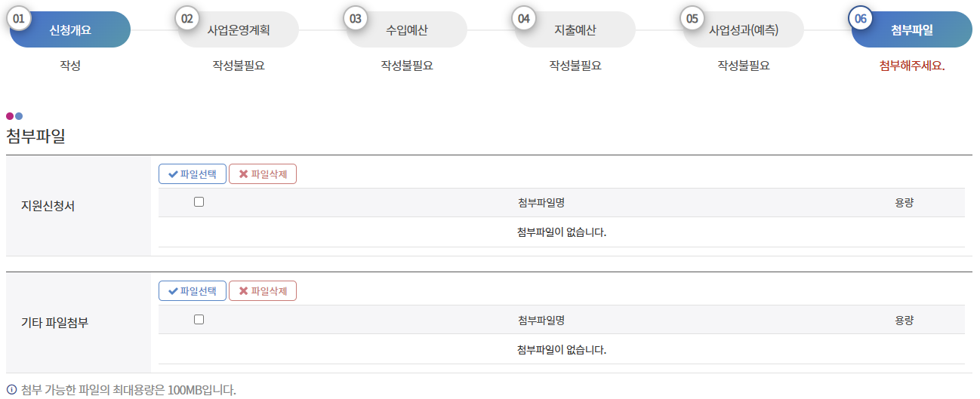Choose a file for 지원신청서 with 파일선택

click(193, 174)
